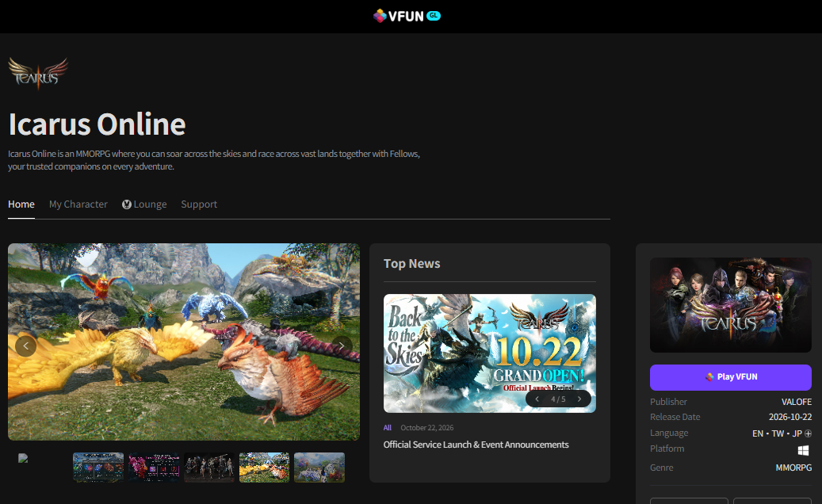Screen dimensions: 822x504
Task: Click the Publisher label
Action: pos(668,402)
